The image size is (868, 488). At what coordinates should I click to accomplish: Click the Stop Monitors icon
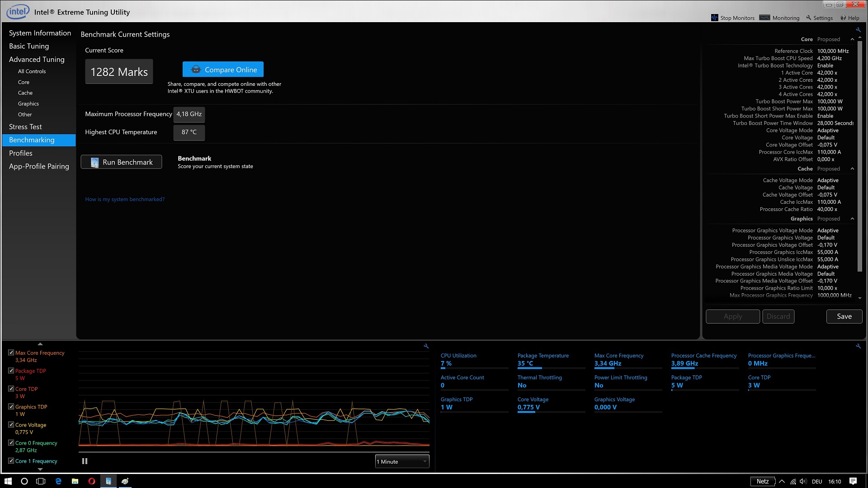714,18
